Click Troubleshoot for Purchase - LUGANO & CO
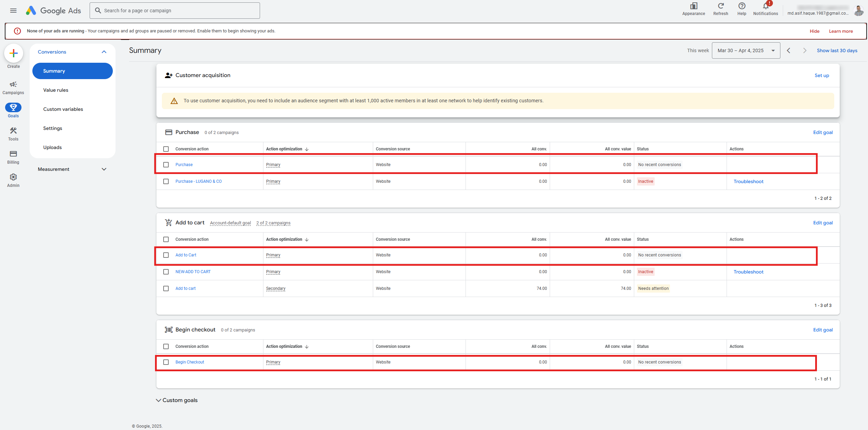868x430 pixels. coord(748,181)
